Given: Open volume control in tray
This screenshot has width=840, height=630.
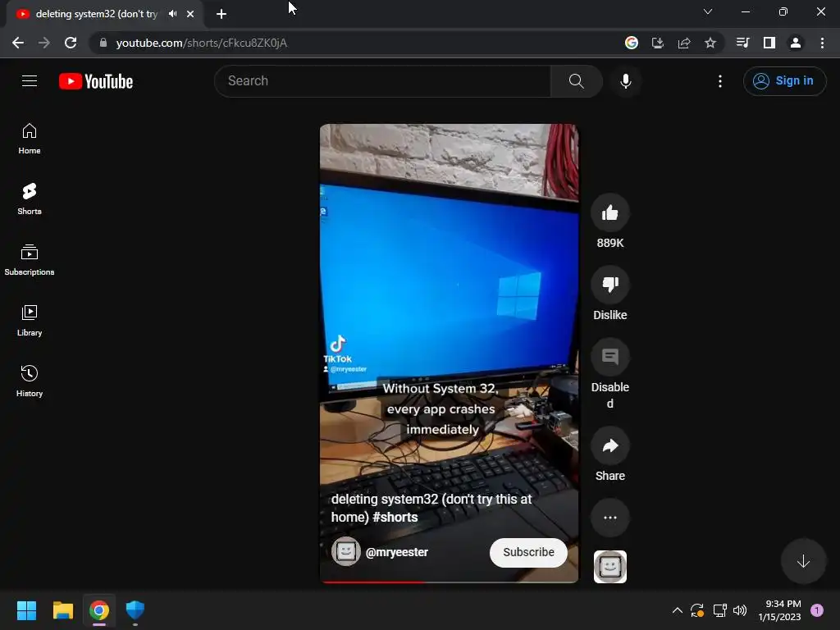Looking at the screenshot, I should (x=740, y=610).
